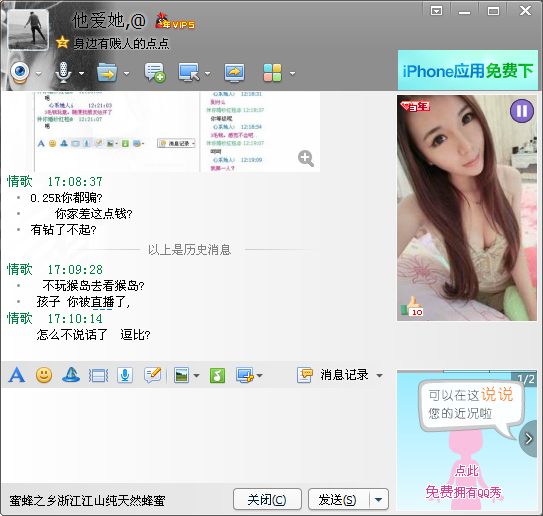This screenshot has height=516, width=543.
Task: Open magic emoticons wizard hat icon
Action: coord(71,375)
